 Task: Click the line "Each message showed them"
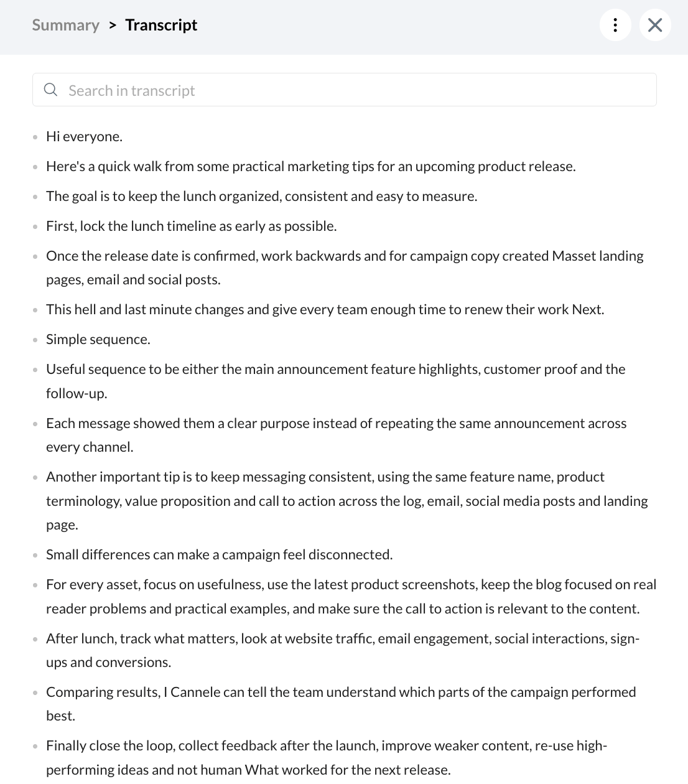(x=336, y=435)
